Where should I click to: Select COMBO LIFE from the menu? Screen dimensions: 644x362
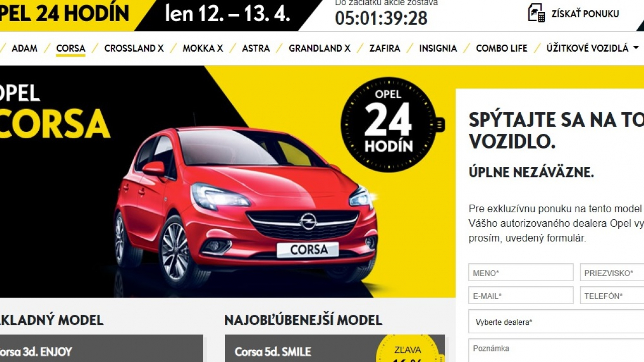(x=502, y=48)
